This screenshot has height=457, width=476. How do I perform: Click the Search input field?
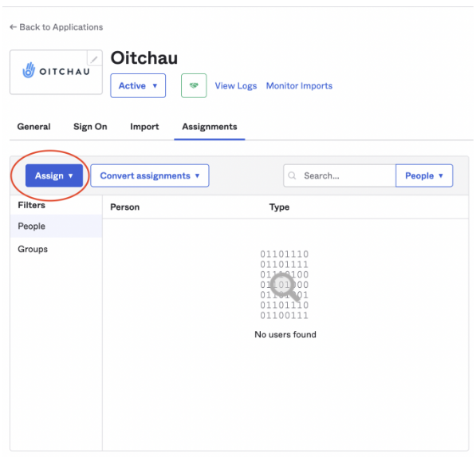[340, 175]
